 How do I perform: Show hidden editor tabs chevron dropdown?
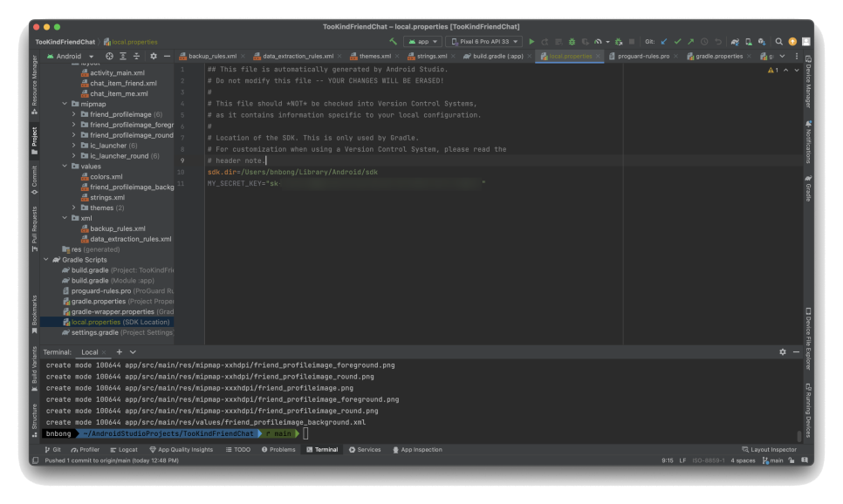coord(782,56)
